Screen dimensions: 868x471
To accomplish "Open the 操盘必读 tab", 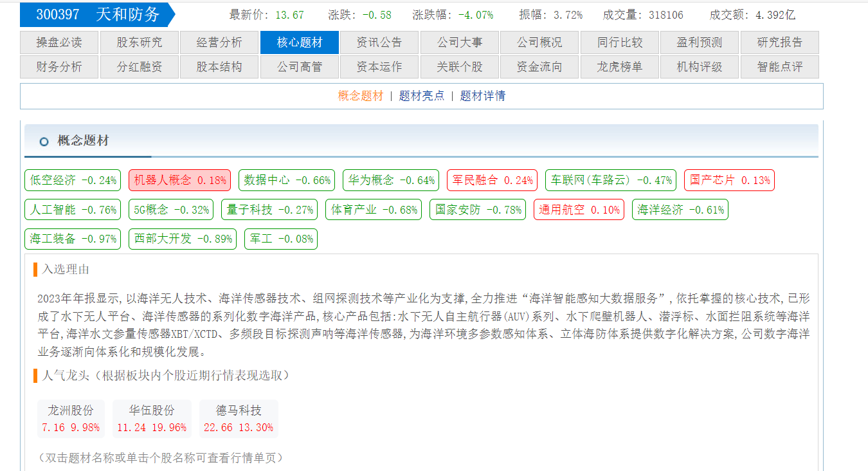I will point(59,42).
